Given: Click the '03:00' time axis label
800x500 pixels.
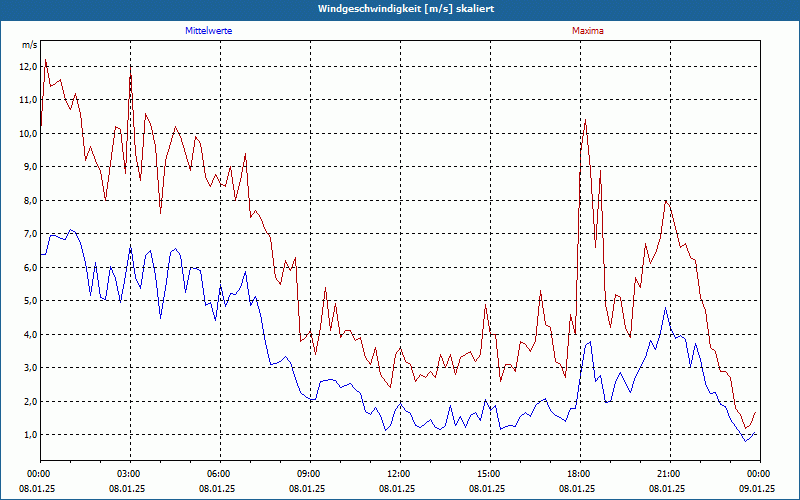Looking at the screenshot, I should pos(130,474).
